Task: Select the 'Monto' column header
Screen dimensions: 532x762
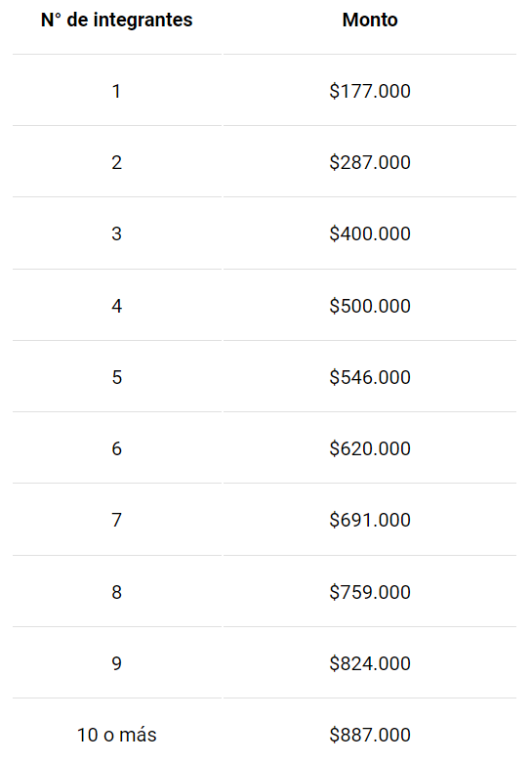Action: (370, 20)
